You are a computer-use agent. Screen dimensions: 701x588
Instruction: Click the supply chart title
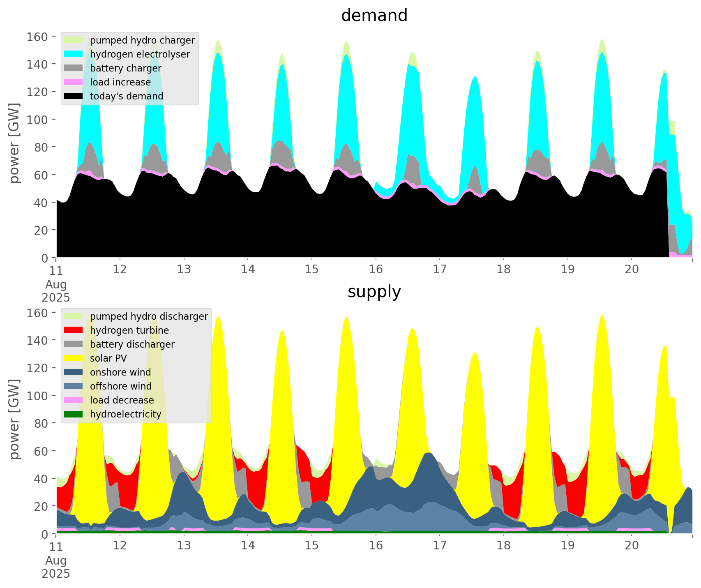(374, 292)
